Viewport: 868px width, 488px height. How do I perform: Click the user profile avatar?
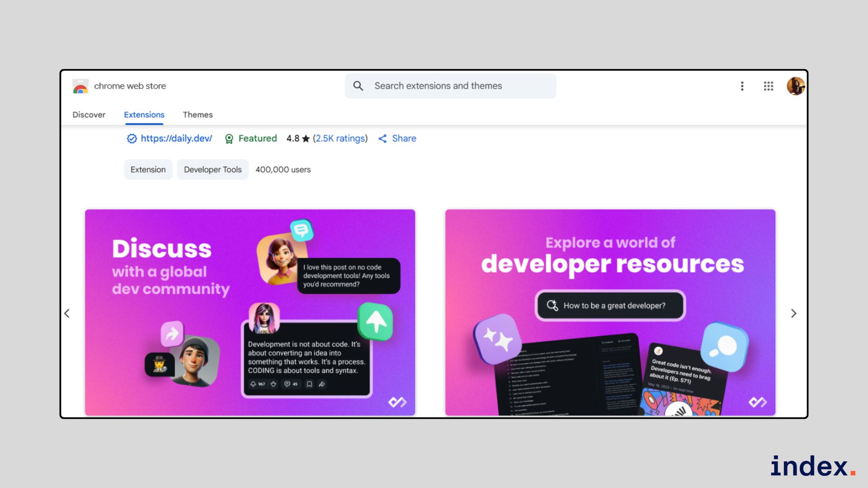pos(796,86)
